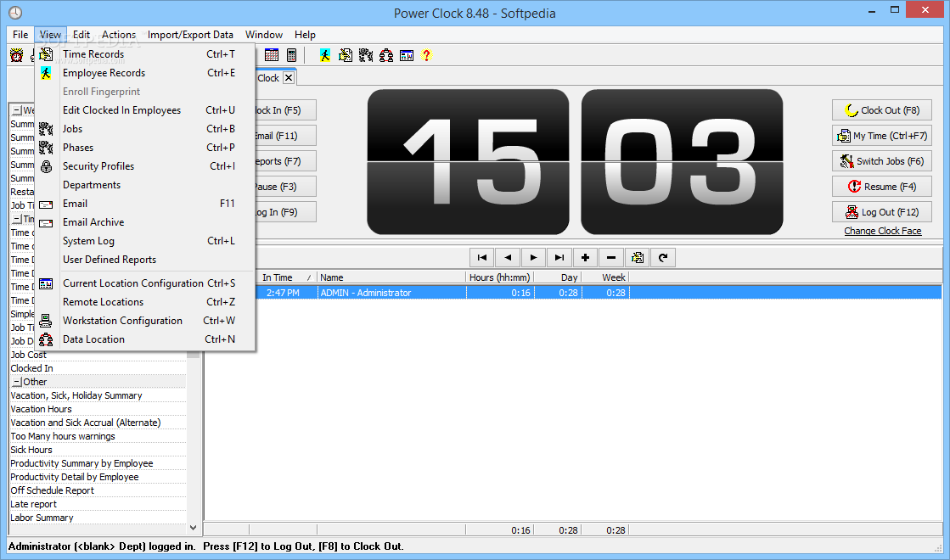Image resolution: width=950 pixels, height=560 pixels.
Task: Open Security Profiles from menu
Action: click(145, 166)
